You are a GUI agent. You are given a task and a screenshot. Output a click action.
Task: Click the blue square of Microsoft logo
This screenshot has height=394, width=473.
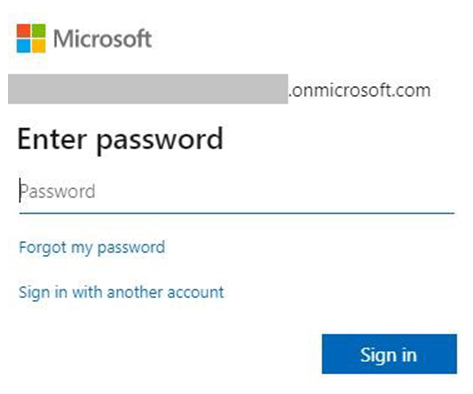click(23, 46)
